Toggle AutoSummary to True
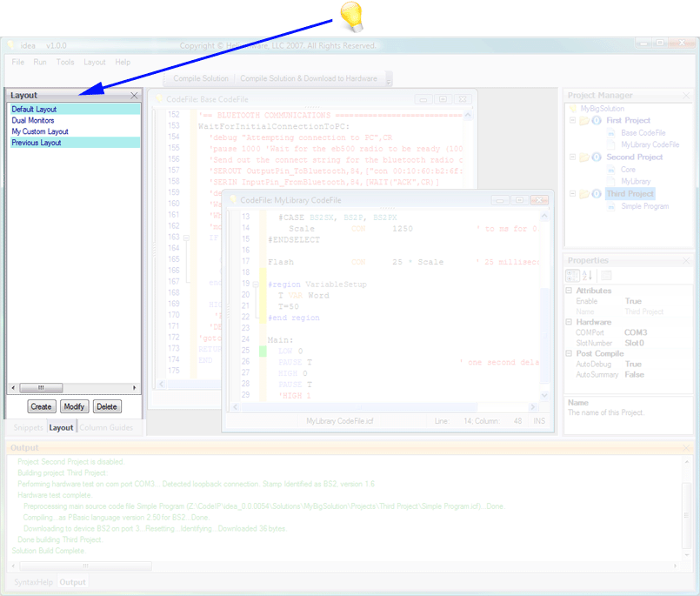The image size is (700, 596). click(x=633, y=374)
